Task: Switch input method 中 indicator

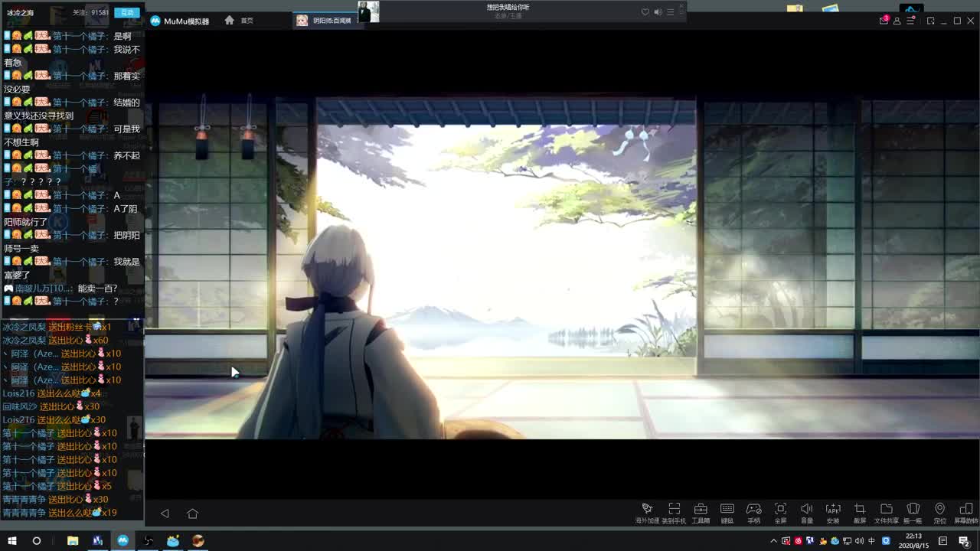Action: coord(871,540)
